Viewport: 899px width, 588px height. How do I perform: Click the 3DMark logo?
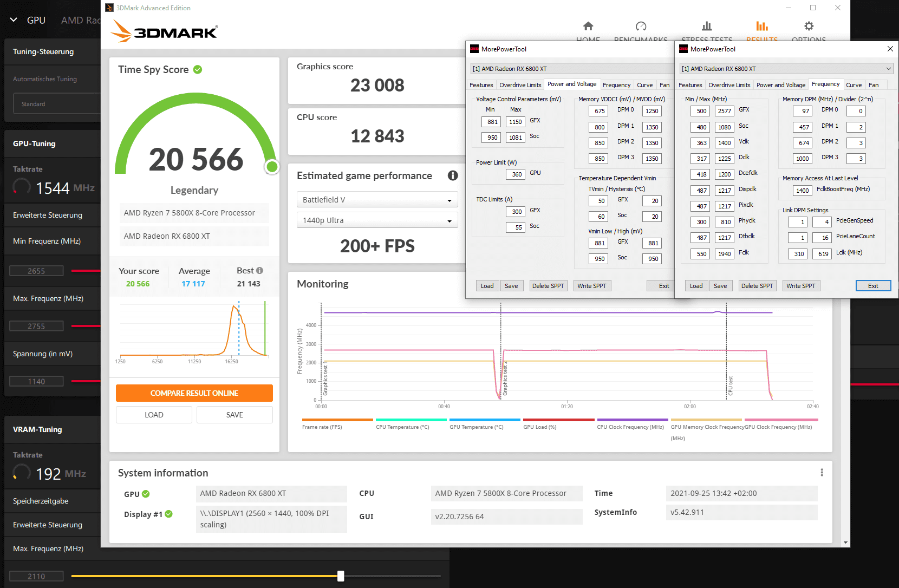coord(164,31)
